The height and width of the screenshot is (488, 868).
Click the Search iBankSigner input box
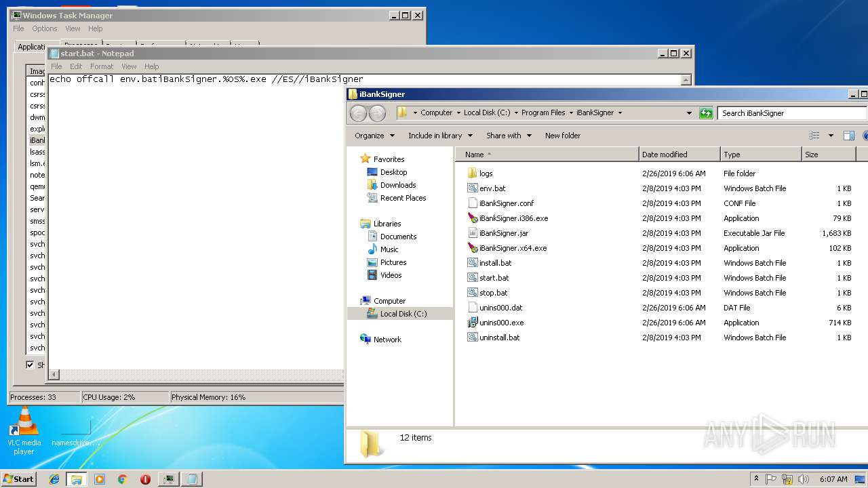(791, 113)
